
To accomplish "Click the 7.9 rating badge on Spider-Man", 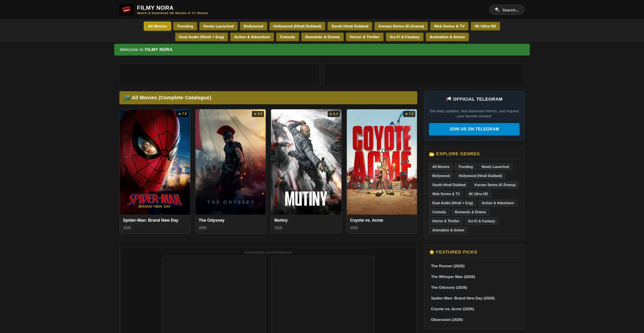I will [x=182, y=114].
